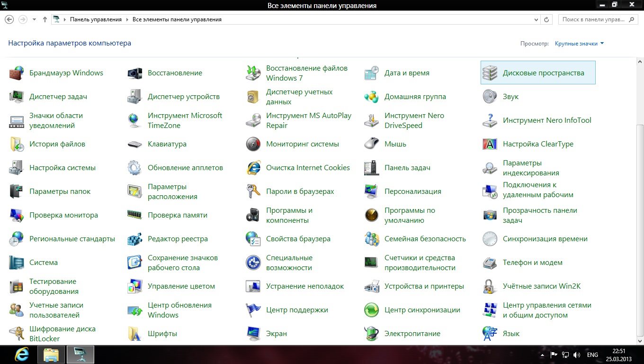The width and height of the screenshot is (644, 364).
Task: Click the Восстановление monitor icon
Action: click(135, 73)
